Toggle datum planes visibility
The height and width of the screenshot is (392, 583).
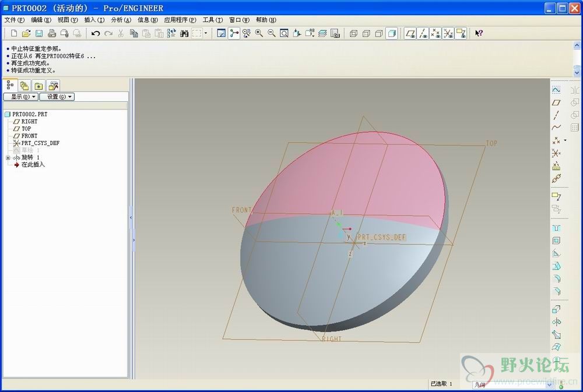(410, 33)
